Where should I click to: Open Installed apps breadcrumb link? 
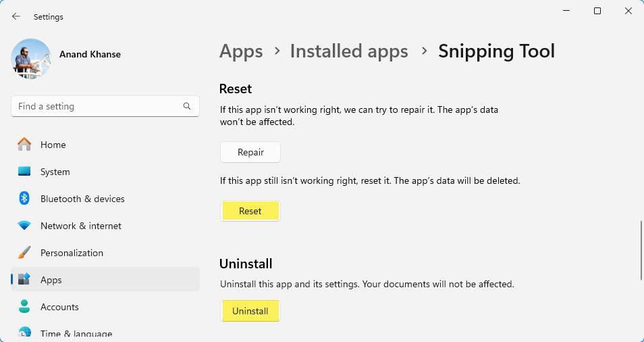pos(349,51)
